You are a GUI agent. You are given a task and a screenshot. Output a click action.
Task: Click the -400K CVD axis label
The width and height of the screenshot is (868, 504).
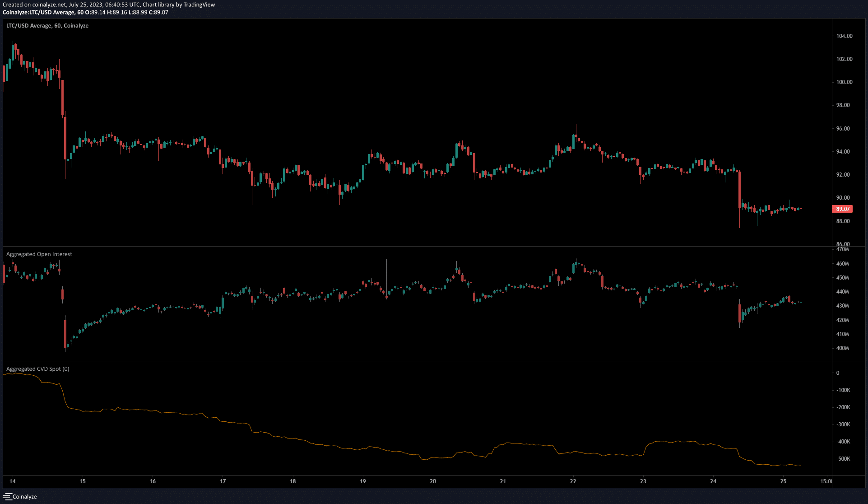(843, 442)
